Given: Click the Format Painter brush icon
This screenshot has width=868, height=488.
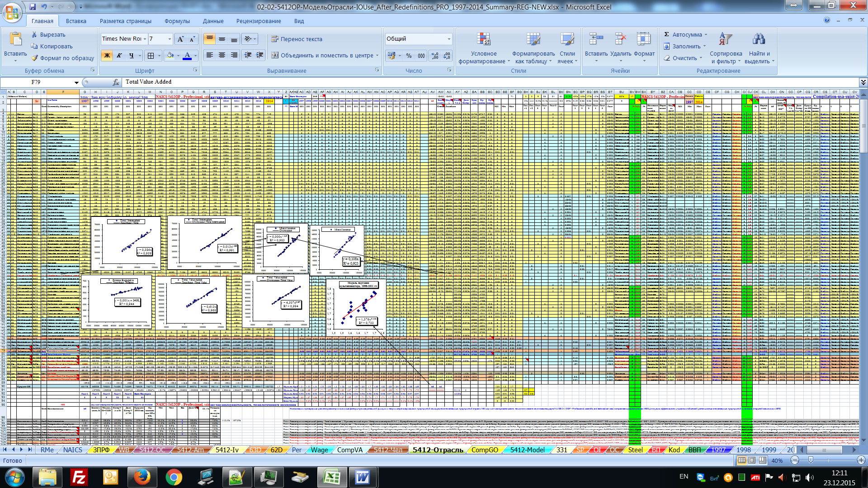Looking at the screenshot, I should [x=35, y=58].
